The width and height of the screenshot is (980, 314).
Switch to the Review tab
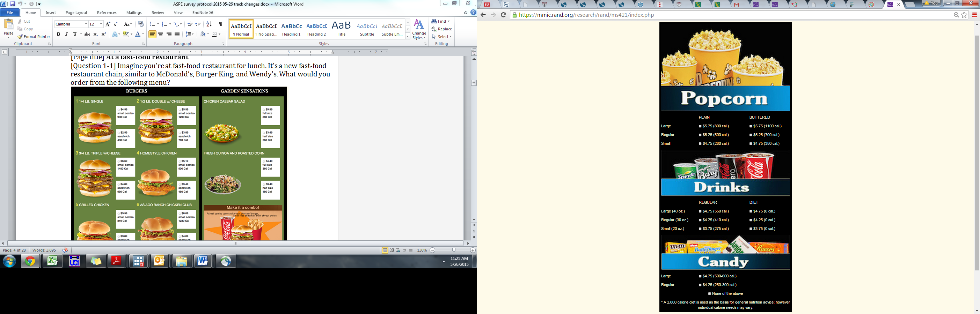coord(158,13)
